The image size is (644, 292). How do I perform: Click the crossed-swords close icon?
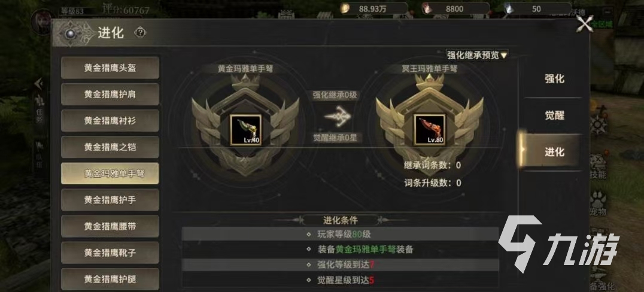585,24
